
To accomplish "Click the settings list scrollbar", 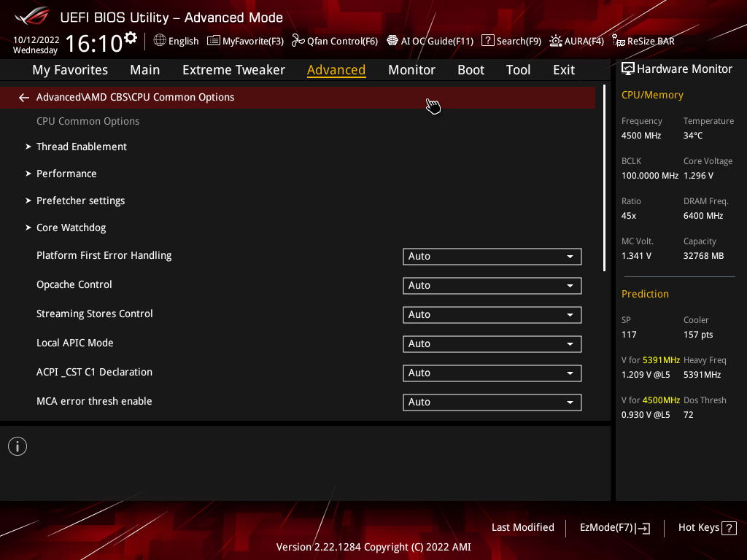I will [604, 178].
